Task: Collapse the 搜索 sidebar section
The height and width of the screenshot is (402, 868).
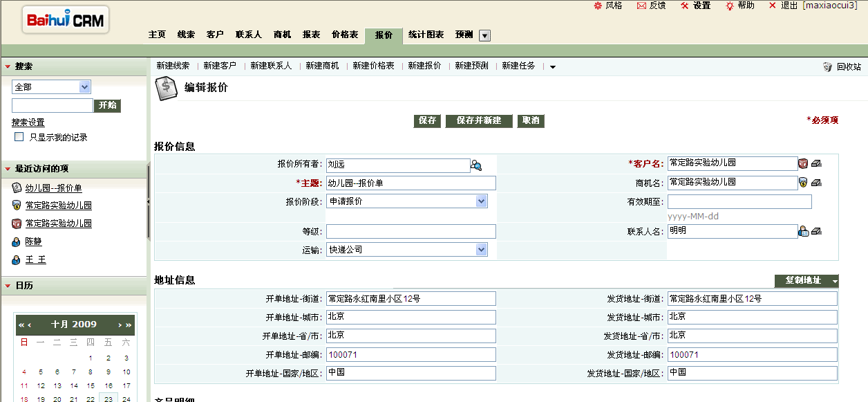Action: tap(8, 66)
